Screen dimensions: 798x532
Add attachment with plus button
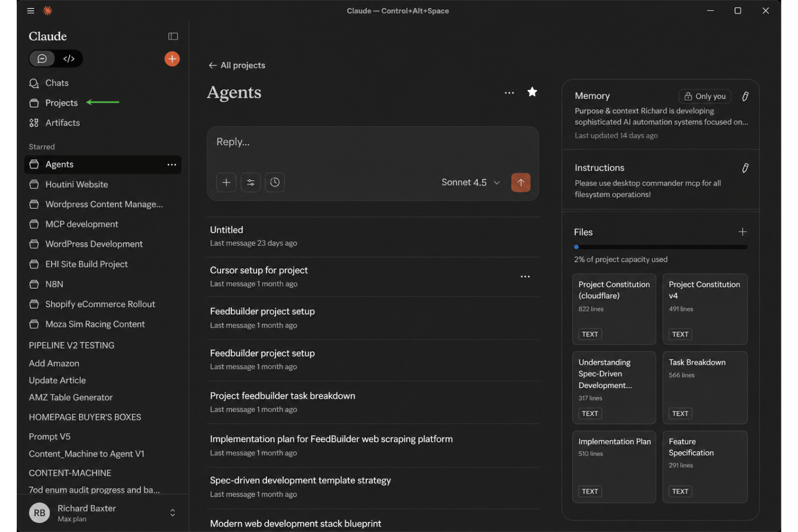[226, 182]
